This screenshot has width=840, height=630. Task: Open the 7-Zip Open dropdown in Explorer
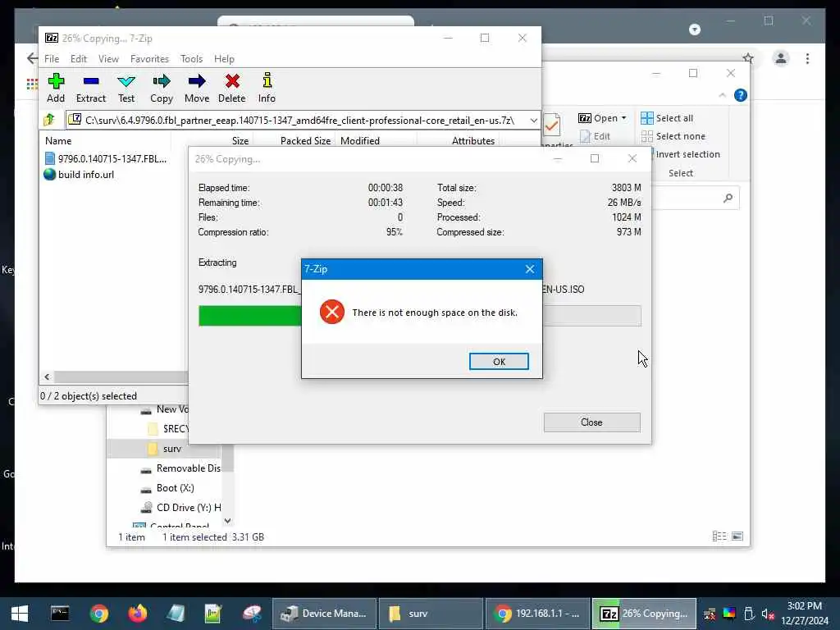point(602,118)
